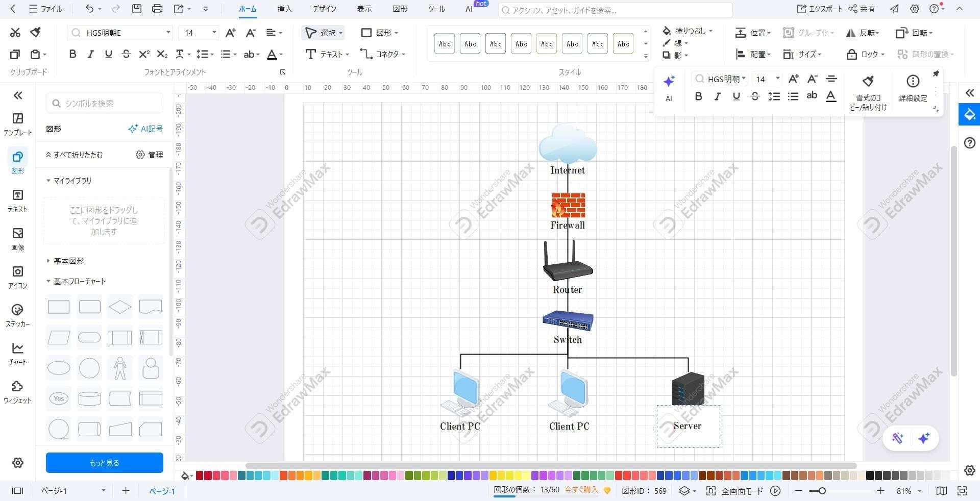
Task: Select the ステッカー sidebar icon
Action: pyautogui.click(x=17, y=316)
